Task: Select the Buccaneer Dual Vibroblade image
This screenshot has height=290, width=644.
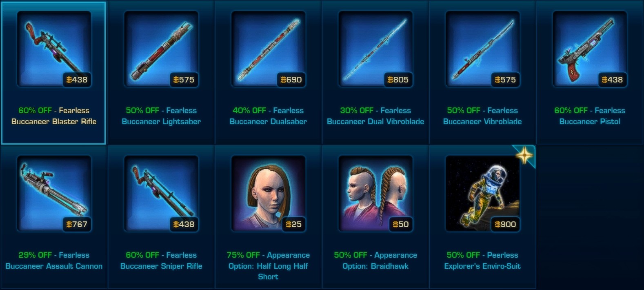Action: [375, 49]
